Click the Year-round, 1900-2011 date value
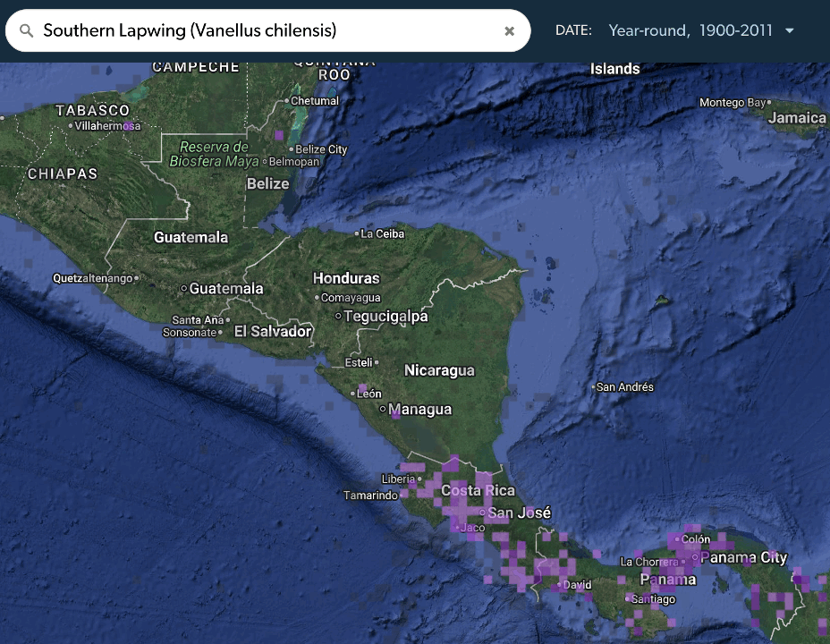This screenshot has width=830, height=644. tap(690, 30)
